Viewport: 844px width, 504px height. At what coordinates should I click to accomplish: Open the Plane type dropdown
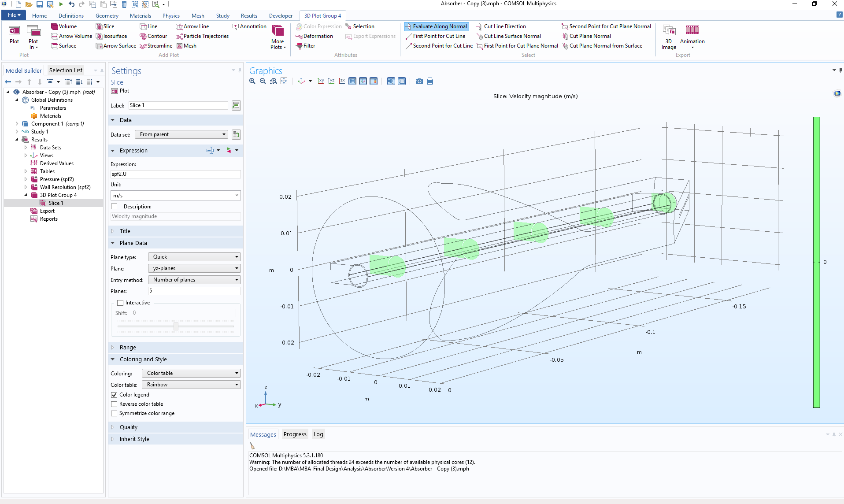coord(194,257)
